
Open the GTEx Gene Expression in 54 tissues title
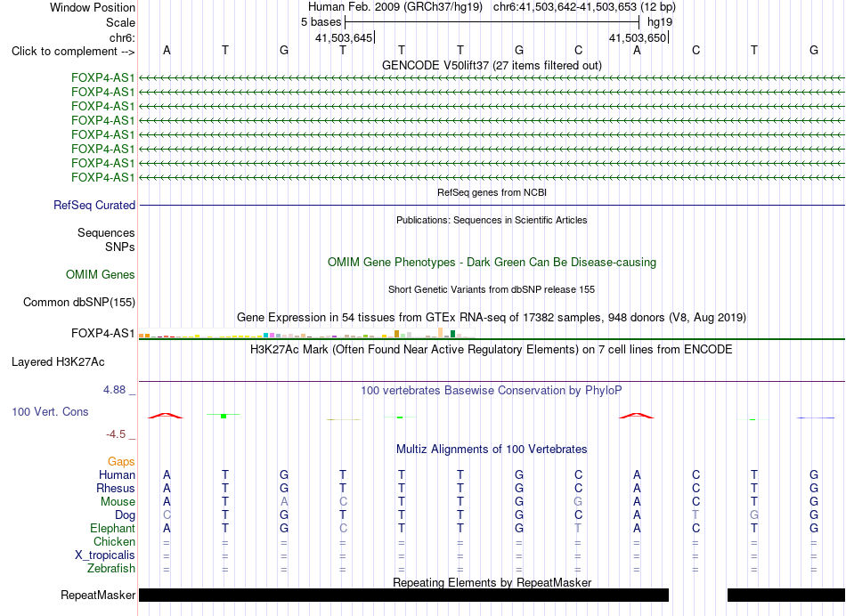(x=492, y=317)
